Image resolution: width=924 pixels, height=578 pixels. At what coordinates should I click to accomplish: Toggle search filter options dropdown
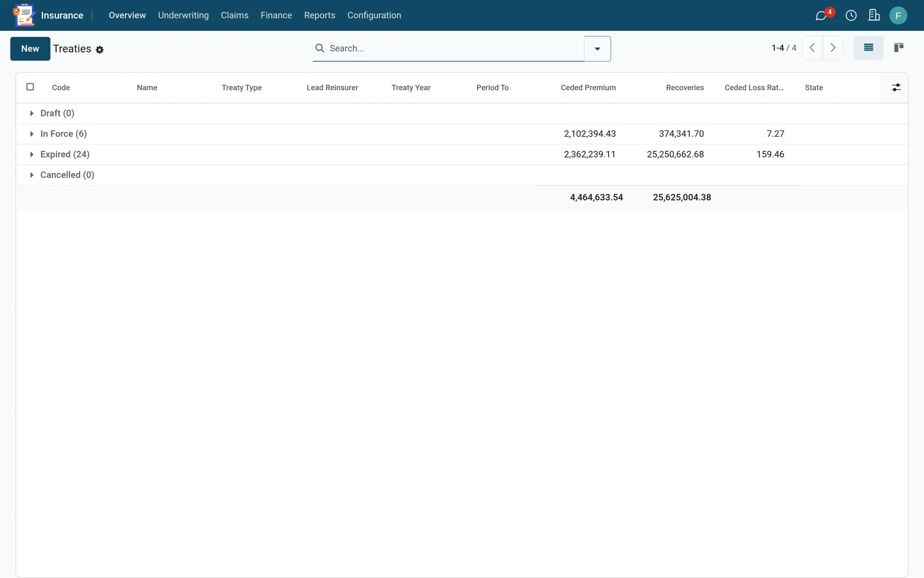point(597,49)
